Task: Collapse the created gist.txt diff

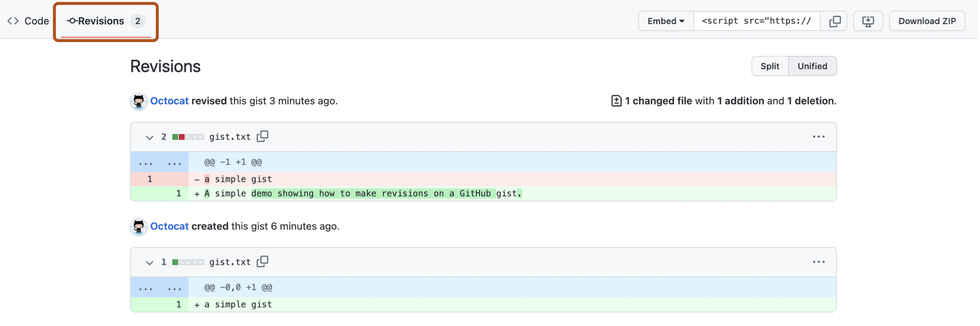Action: pyautogui.click(x=149, y=262)
